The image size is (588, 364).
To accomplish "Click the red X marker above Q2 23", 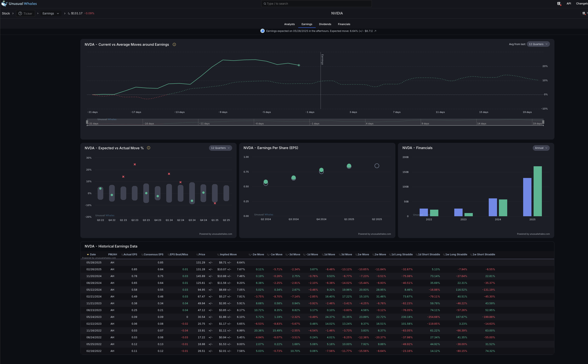I will [x=135, y=164].
